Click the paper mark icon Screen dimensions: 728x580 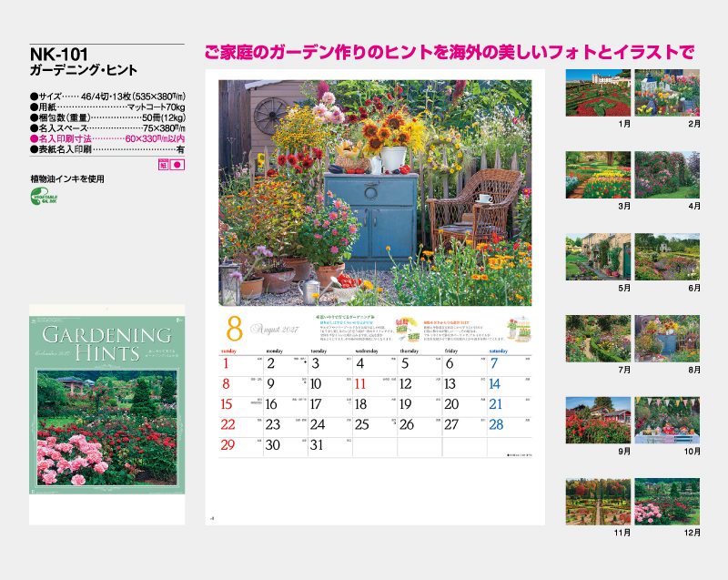coord(163,165)
